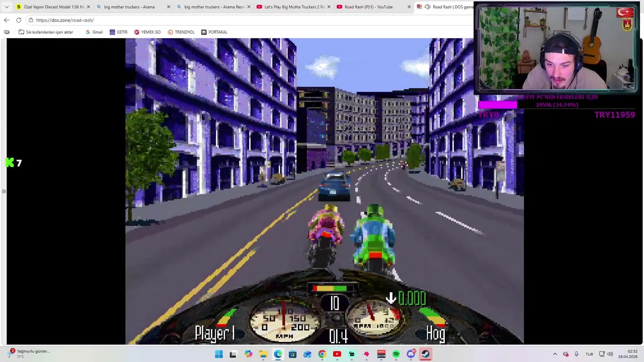644x362 pixels.
Task: Open the bookmarks manager icon in the favorites bar
Action: [7, 32]
